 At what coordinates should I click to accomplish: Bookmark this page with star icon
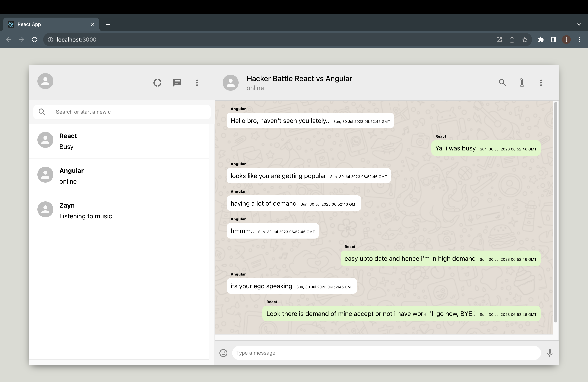525,40
